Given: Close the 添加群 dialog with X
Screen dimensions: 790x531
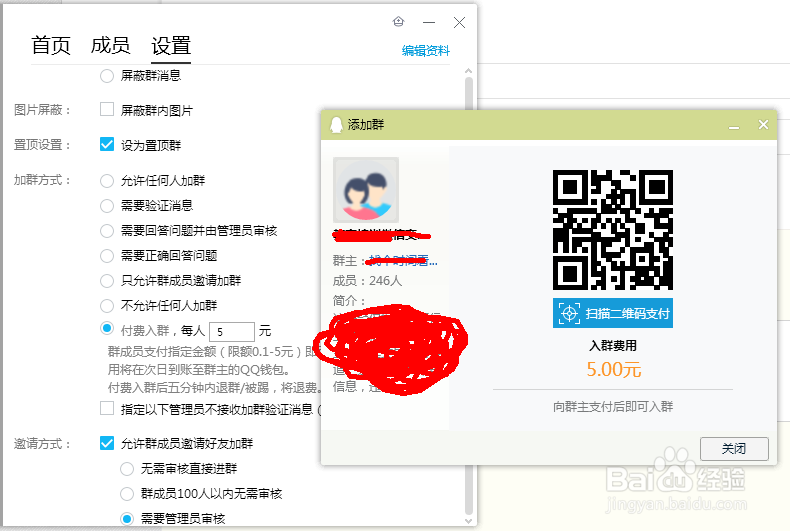Looking at the screenshot, I should tap(763, 124).
